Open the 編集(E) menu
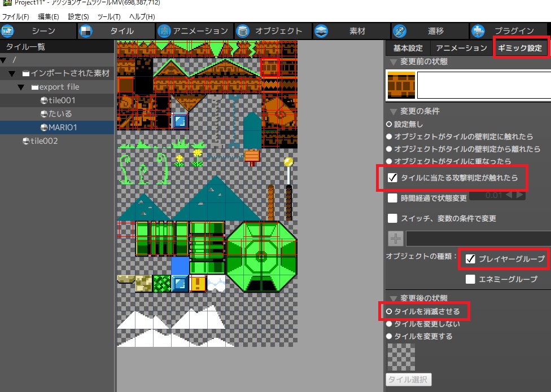Viewport: 551px width, 392px height. tap(49, 16)
